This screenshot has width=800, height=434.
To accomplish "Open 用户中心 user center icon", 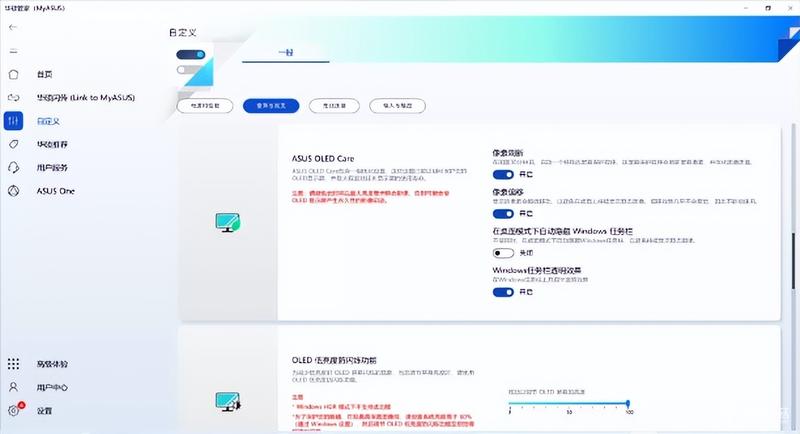I will point(13,387).
